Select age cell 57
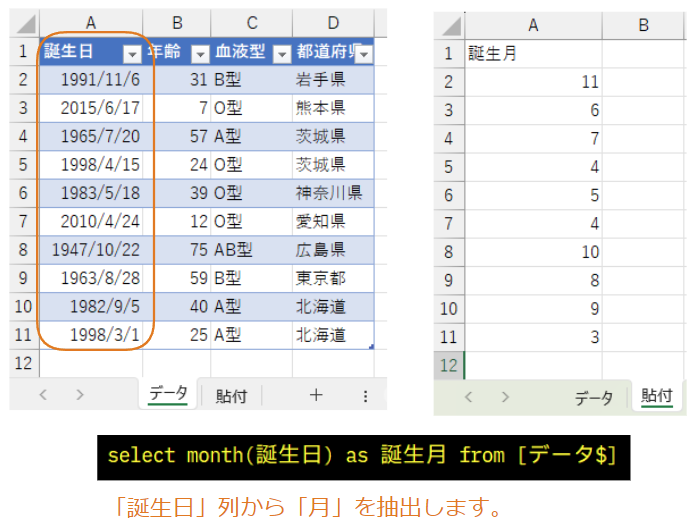Screen dimensions: 689x524 pos(177,136)
